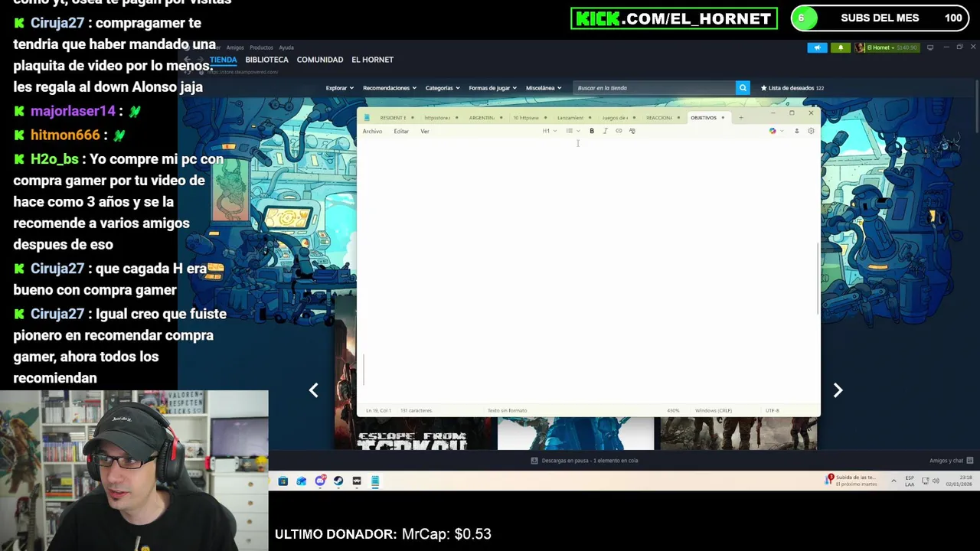980x551 pixels.
Task: Expand the list style dropdown in Notepad
Action: coord(573,131)
